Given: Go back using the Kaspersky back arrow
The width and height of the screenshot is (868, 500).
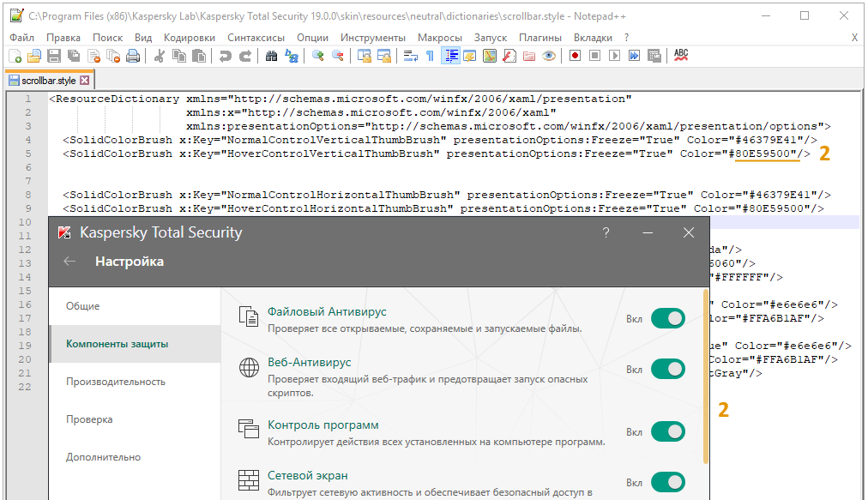Looking at the screenshot, I should coord(69,262).
